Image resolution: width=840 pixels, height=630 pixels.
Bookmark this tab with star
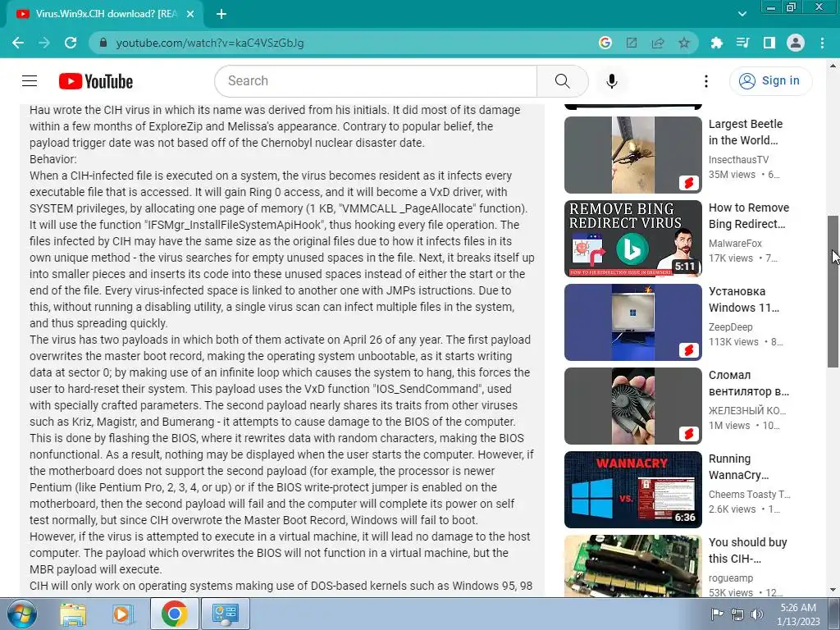click(684, 43)
